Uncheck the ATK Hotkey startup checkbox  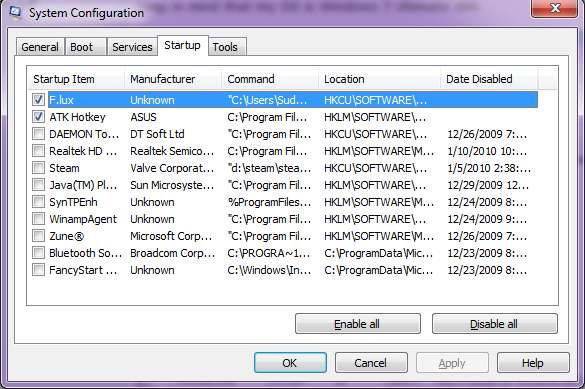tap(38, 117)
